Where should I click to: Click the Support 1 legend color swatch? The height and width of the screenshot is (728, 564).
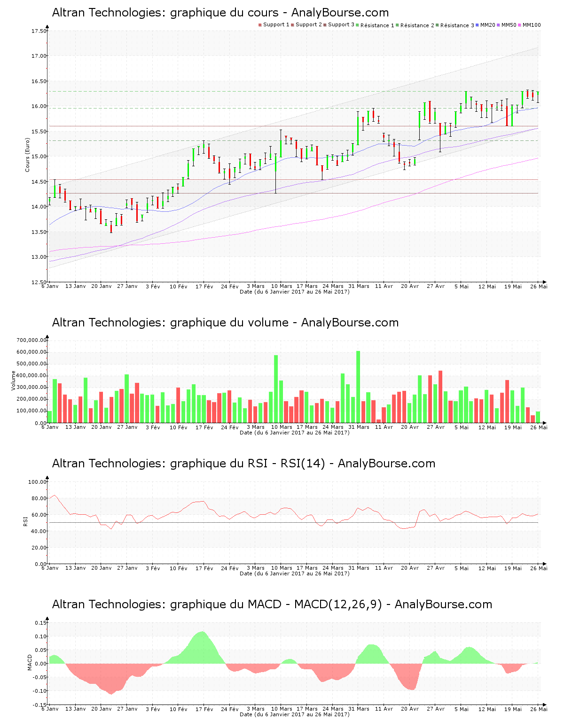(x=260, y=25)
